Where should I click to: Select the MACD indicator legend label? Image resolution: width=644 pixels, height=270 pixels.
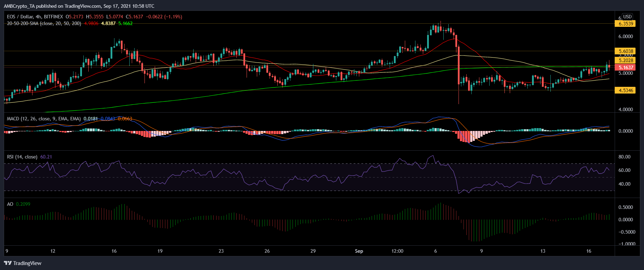click(x=44, y=119)
